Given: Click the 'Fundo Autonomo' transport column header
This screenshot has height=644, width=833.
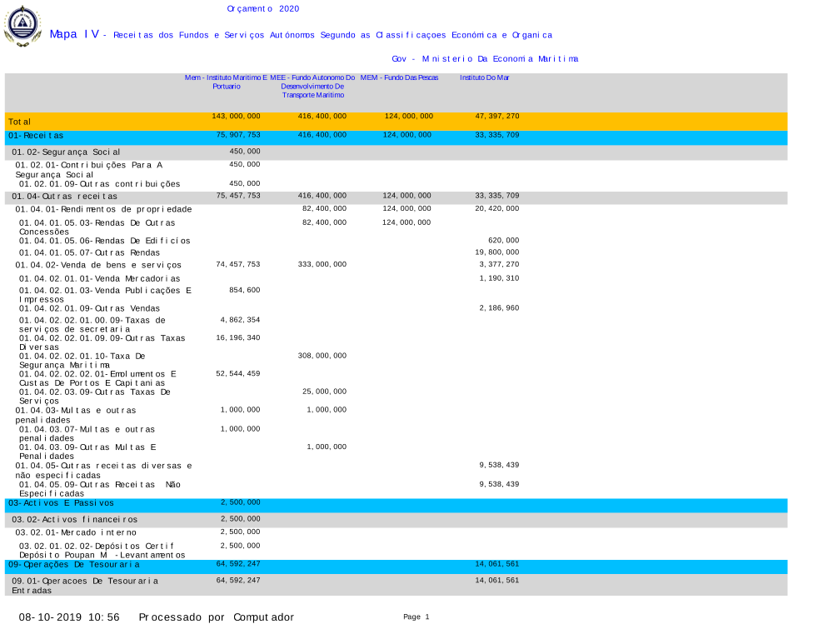Looking at the screenshot, I should click(x=312, y=86).
